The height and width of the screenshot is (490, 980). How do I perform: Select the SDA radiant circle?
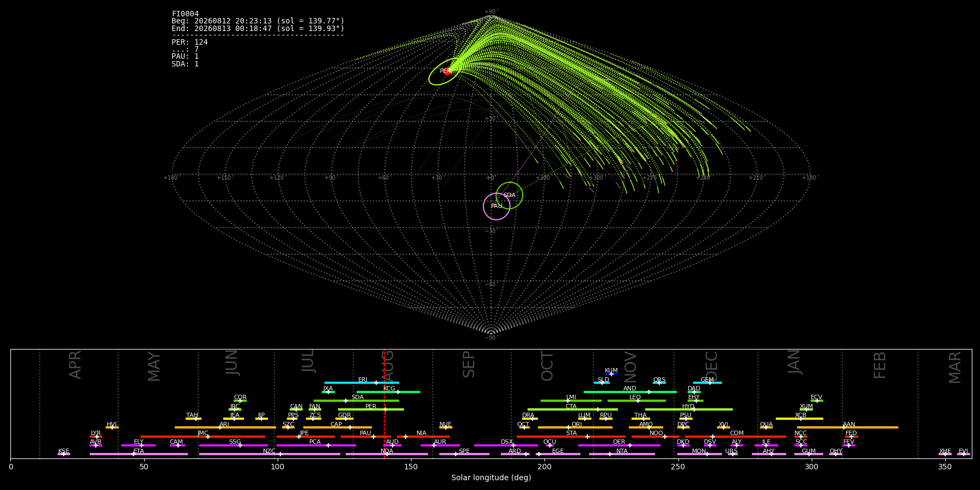pyautogui.click(x=509, y=195)
